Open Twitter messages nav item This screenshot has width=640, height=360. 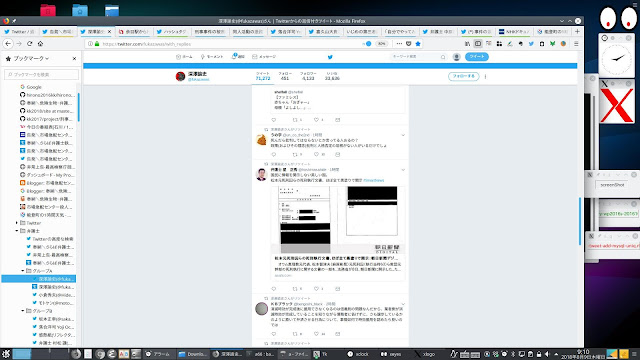click(x=264, y=57)
